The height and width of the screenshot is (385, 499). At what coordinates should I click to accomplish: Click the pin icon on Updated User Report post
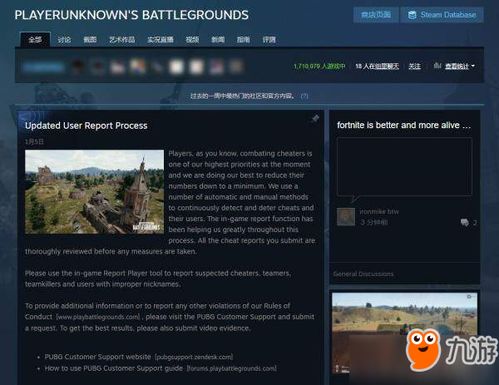point(315,118)
